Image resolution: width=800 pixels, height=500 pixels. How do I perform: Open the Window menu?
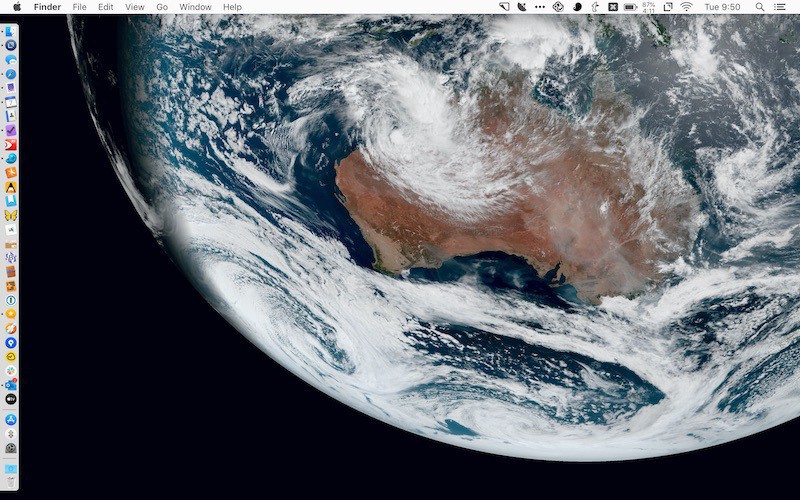(x=195, y=7)
